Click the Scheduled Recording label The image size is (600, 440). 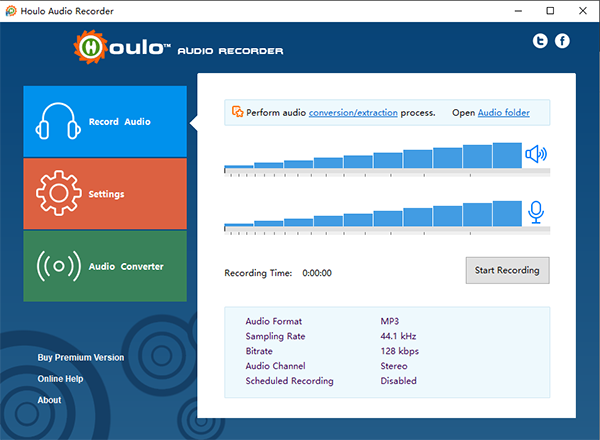tap(289, 381)
